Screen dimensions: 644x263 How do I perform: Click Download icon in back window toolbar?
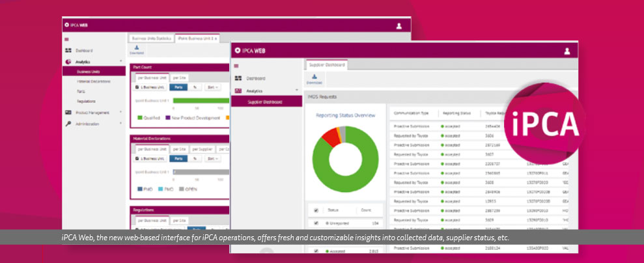point(136,49)
